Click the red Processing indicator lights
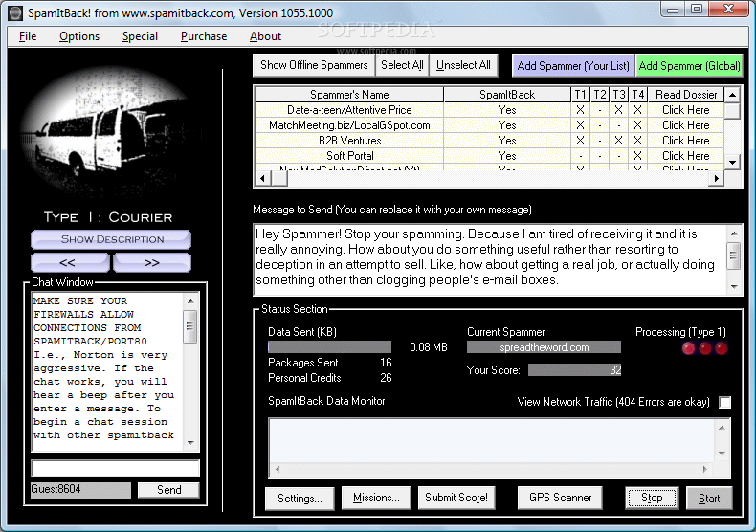This screenshot has width=756, height=532. tap(704, 348)
